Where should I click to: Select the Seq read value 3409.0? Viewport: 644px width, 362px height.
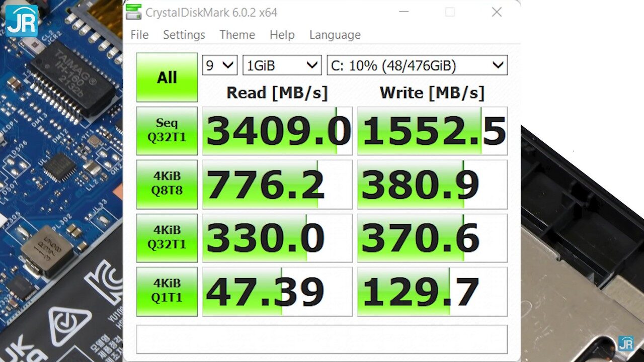[x=277, y=131]
